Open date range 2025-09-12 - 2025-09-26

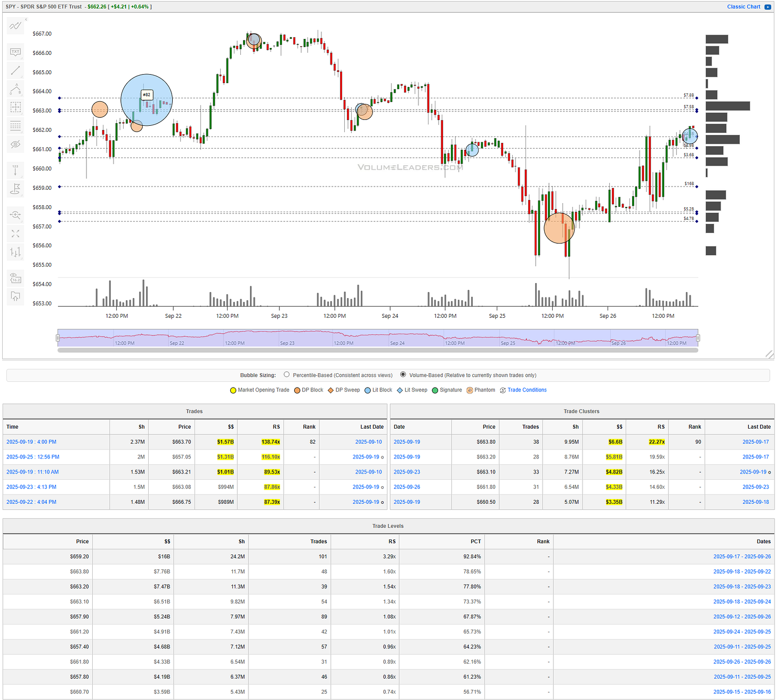(x=742, y=616)
